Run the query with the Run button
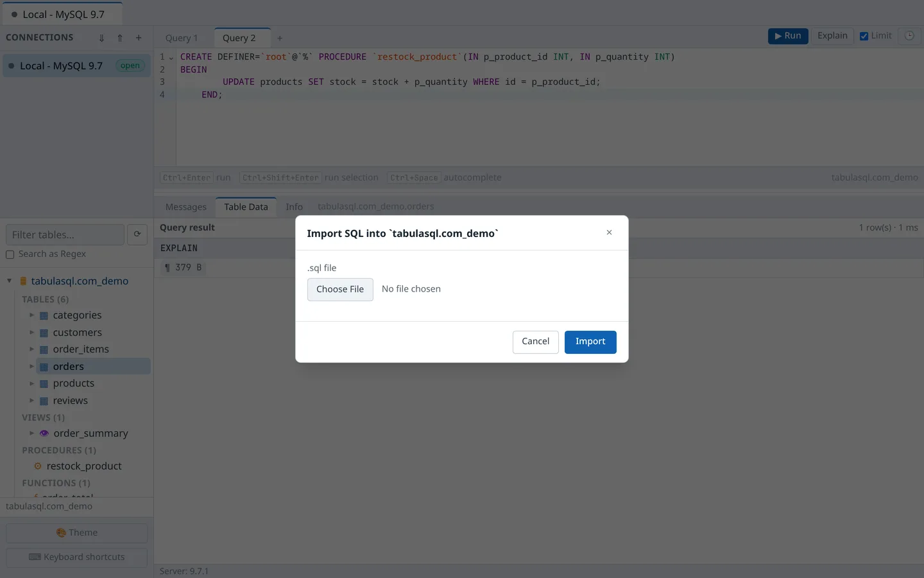This screenshot has height=578, width=924. (x=788, y=36)
